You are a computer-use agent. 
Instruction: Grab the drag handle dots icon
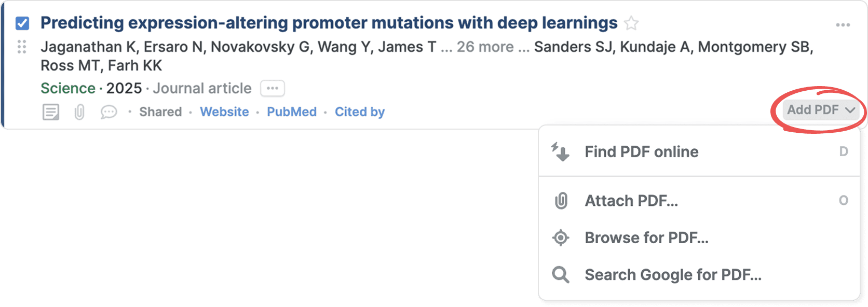[22, 47]
